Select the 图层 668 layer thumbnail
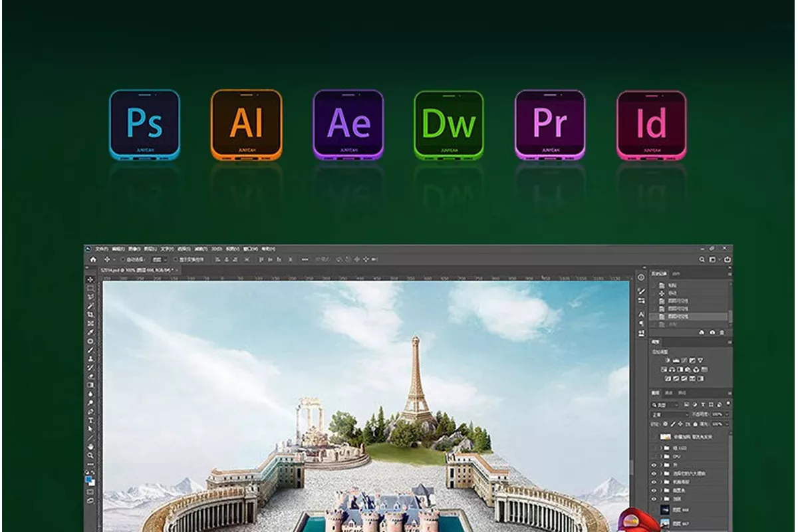Viewport: 798px width, 532px height. click(666, 509)
